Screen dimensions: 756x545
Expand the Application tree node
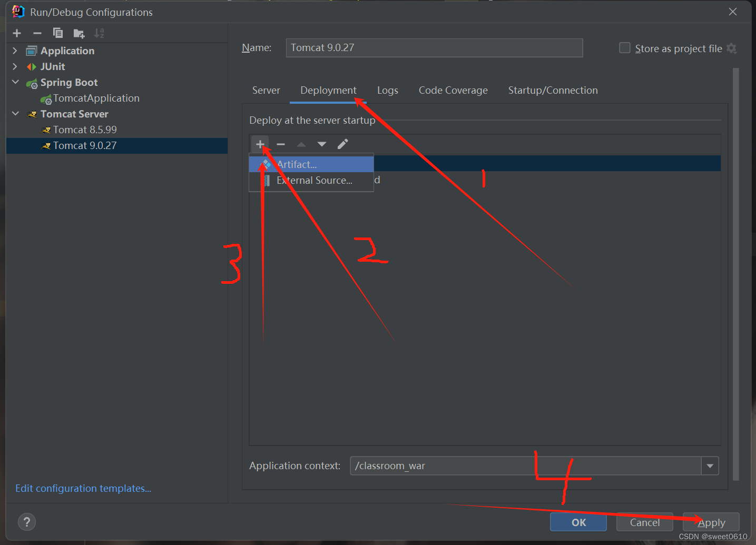(15, 51)
